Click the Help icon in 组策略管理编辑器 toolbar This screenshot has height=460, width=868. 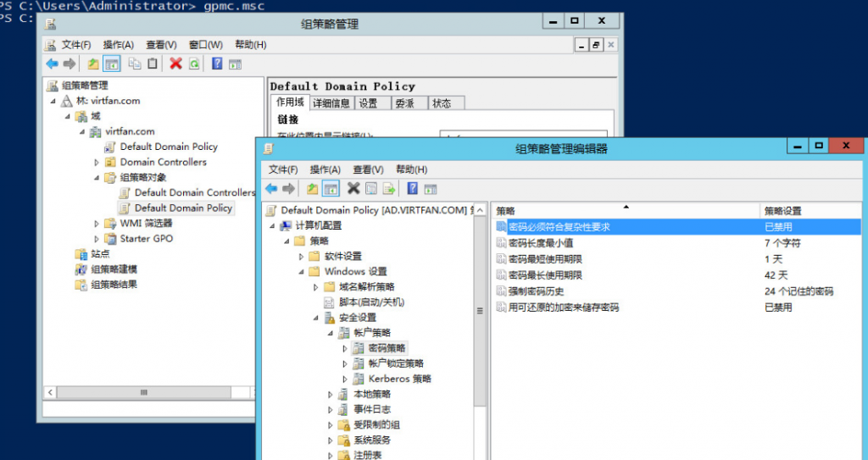pyautogui.click(x=413, y=189)
